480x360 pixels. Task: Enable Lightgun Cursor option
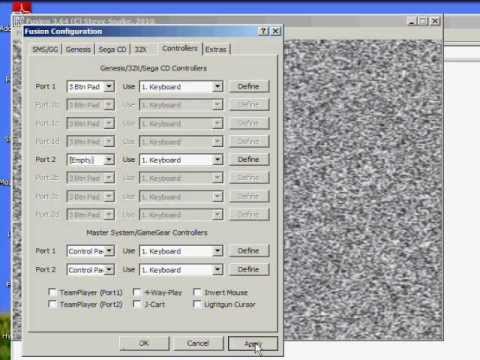click(197, 304)
